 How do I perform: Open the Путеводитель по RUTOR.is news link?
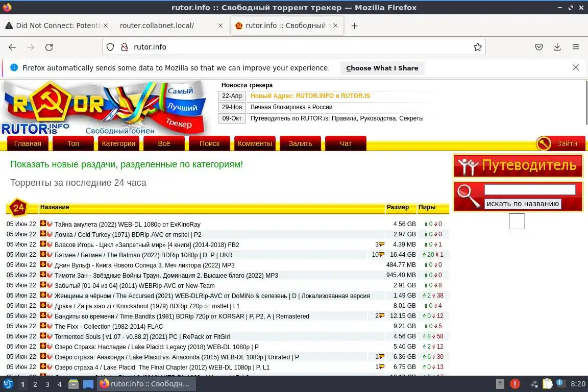[337, 118]
